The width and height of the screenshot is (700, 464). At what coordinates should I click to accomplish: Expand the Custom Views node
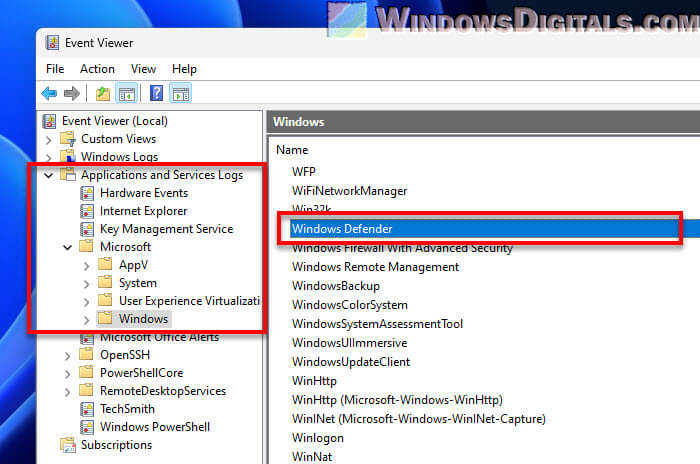click(x=49, y=140)
